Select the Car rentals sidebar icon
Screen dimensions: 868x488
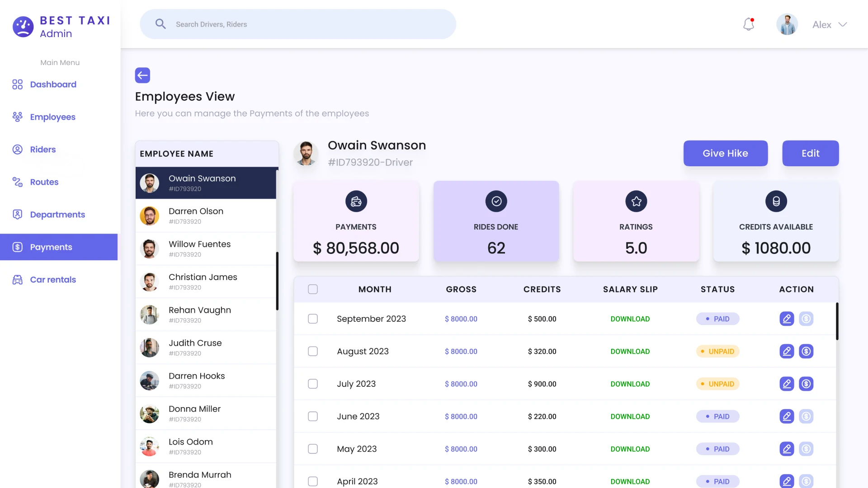(x=17, y=279)
